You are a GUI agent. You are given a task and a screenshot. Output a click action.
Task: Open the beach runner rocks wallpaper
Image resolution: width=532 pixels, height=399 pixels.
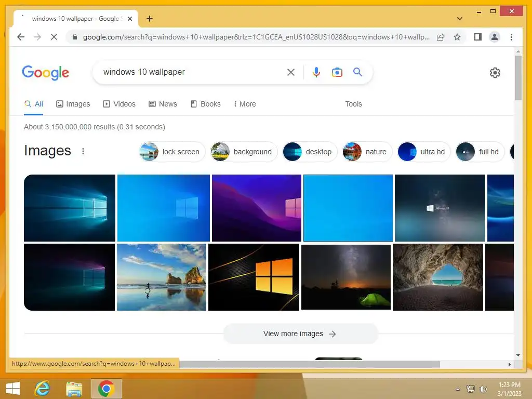point(162,277)
